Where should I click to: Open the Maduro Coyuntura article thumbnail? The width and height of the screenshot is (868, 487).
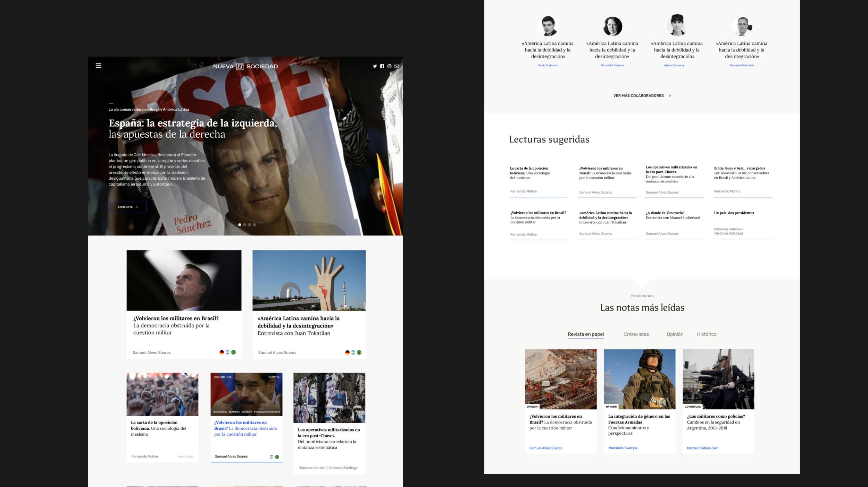246,394
